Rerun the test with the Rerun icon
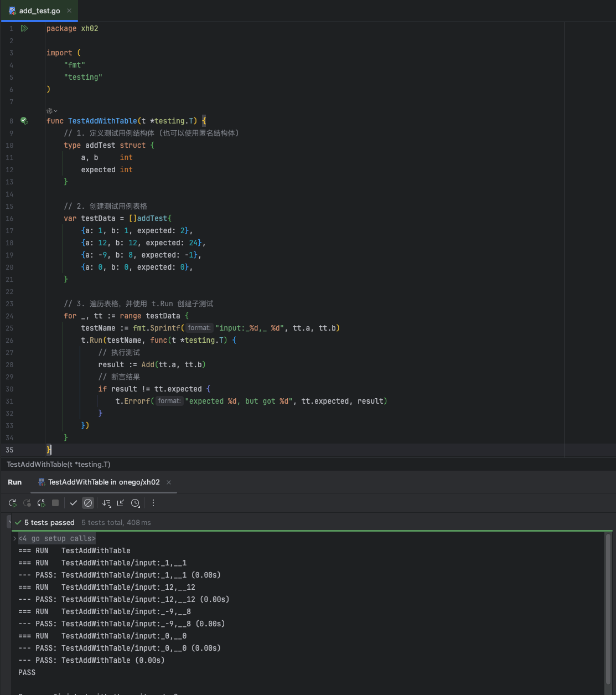Screen dimensions: 616x695 [12, 503]
